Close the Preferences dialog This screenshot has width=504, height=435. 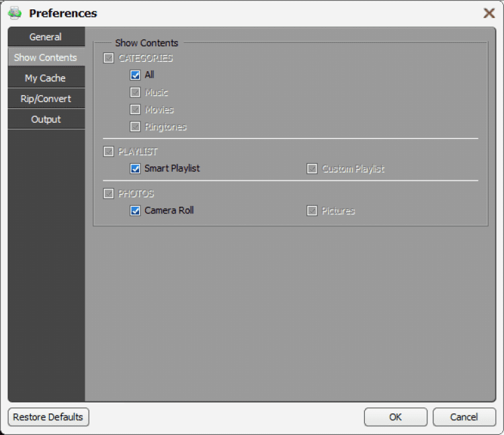(x=489, y=13)
